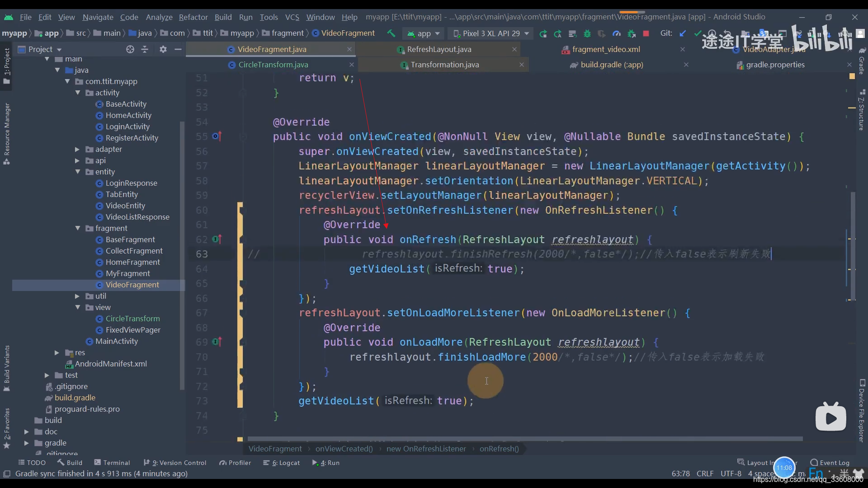868x488 pixels.
Task: Open the Analyze menu
Action: pyautogui.click(x=159, y=17)
